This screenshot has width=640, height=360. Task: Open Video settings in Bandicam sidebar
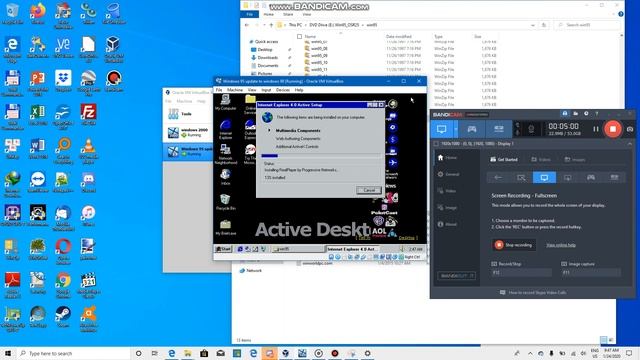tap(447, 191)
